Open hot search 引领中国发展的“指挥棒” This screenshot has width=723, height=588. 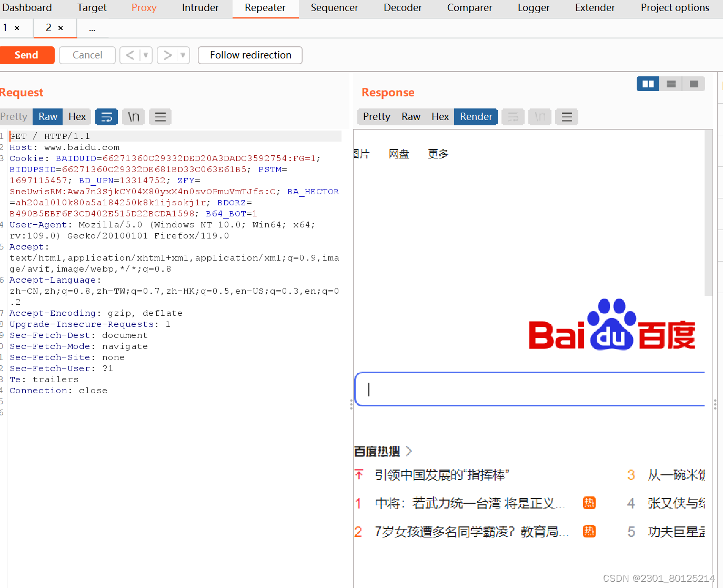(x=442, y=475)
